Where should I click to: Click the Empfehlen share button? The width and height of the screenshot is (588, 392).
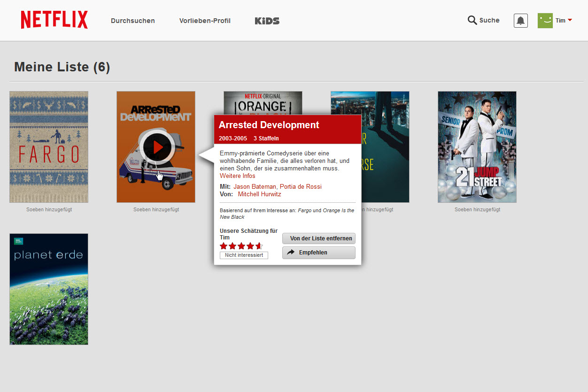319,253
